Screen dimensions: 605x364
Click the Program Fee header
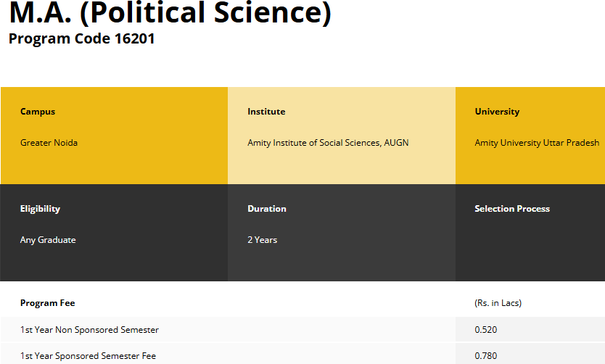click(x=47, y=303)
